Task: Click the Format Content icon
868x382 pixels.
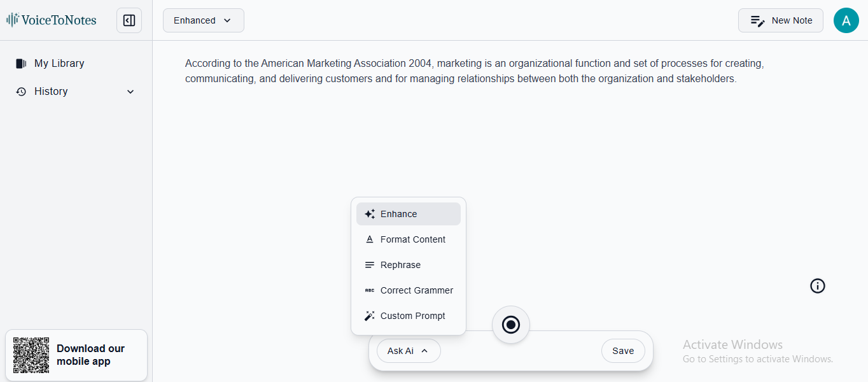Action: coord(370,239)
